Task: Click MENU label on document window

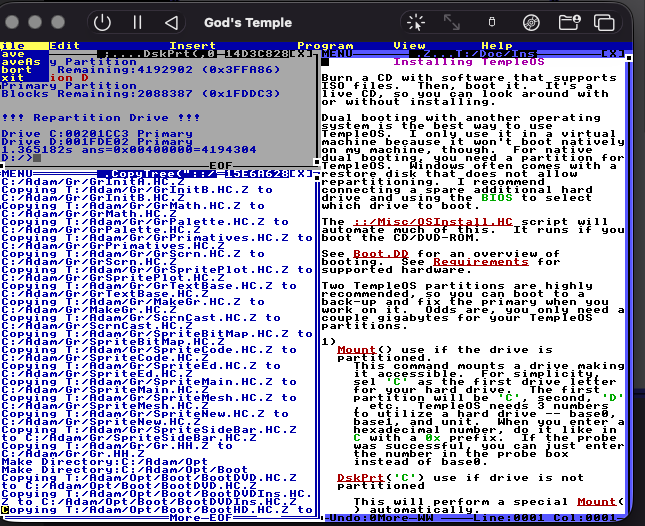Action: tap(337, 54)
